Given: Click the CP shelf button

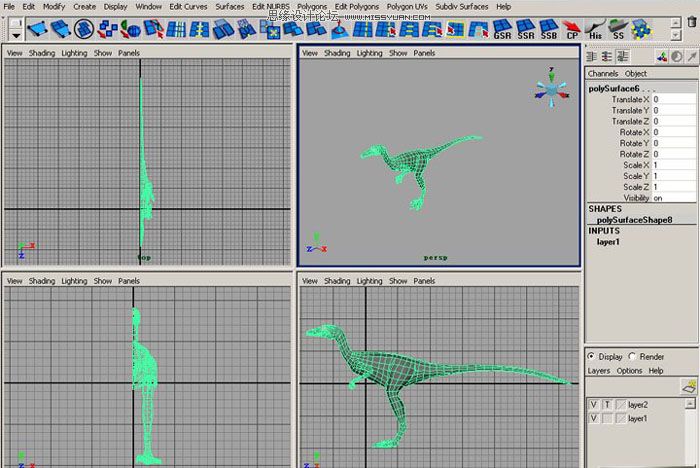Looking at the screenshot, I should coord(573,28).
